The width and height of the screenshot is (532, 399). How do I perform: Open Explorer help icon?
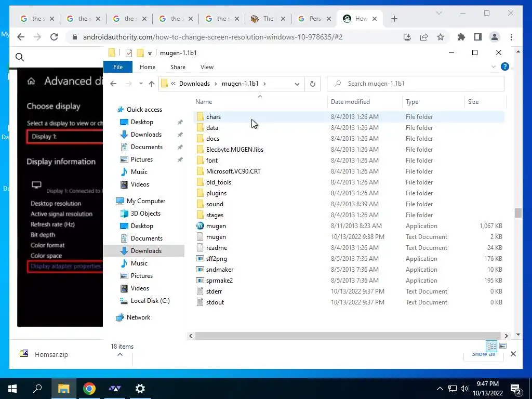coord(504,66)
